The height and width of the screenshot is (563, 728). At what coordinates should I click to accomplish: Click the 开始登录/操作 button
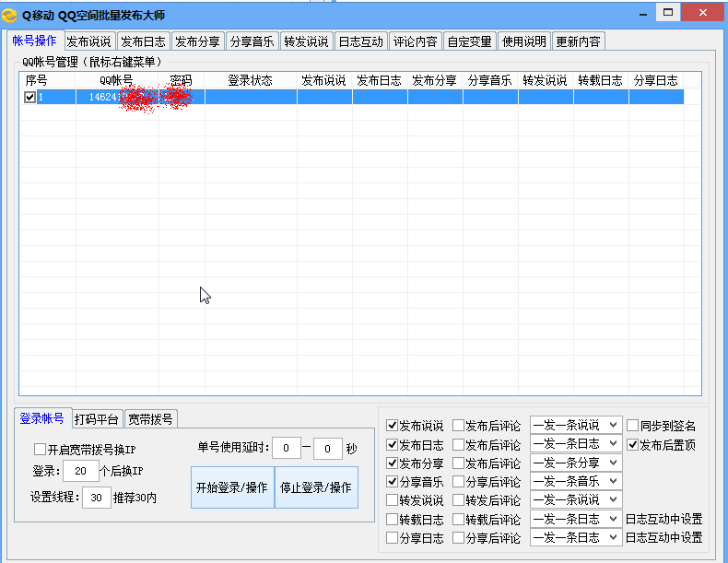click(x=232, y=487)
